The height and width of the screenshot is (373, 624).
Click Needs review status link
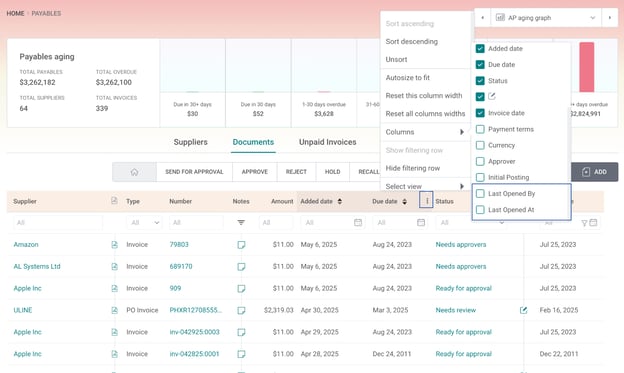pos(456,310)
